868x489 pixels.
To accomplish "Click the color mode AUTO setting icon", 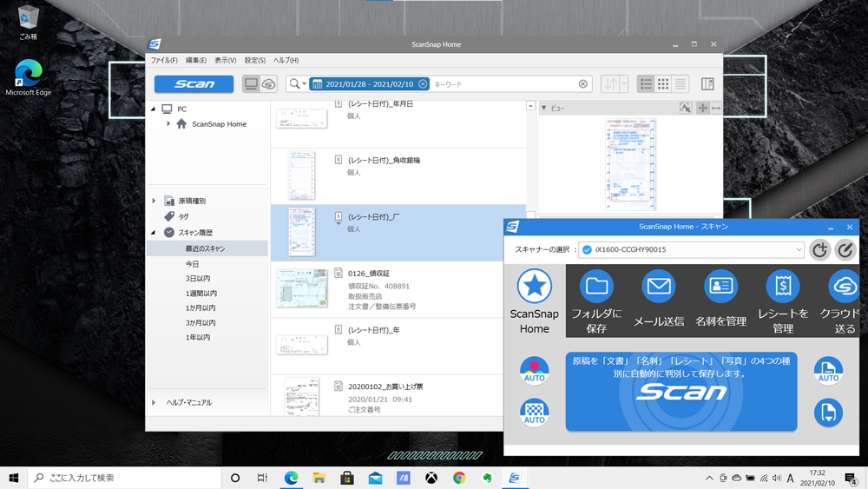I will pos(535,370).
